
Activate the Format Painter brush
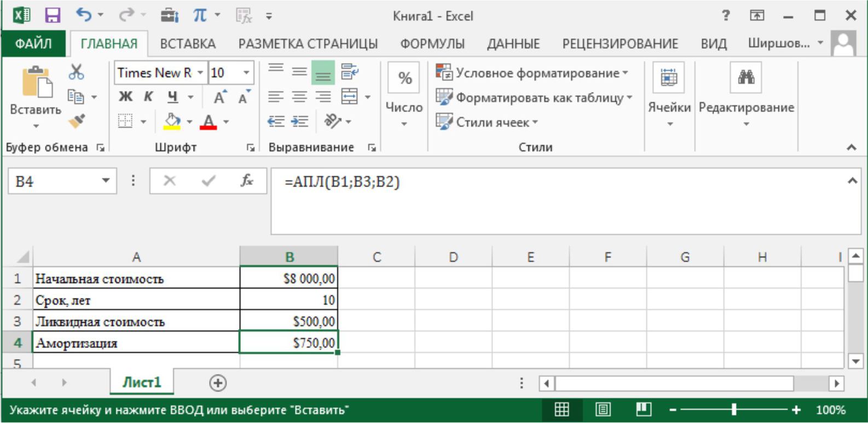tap(77, 120)
